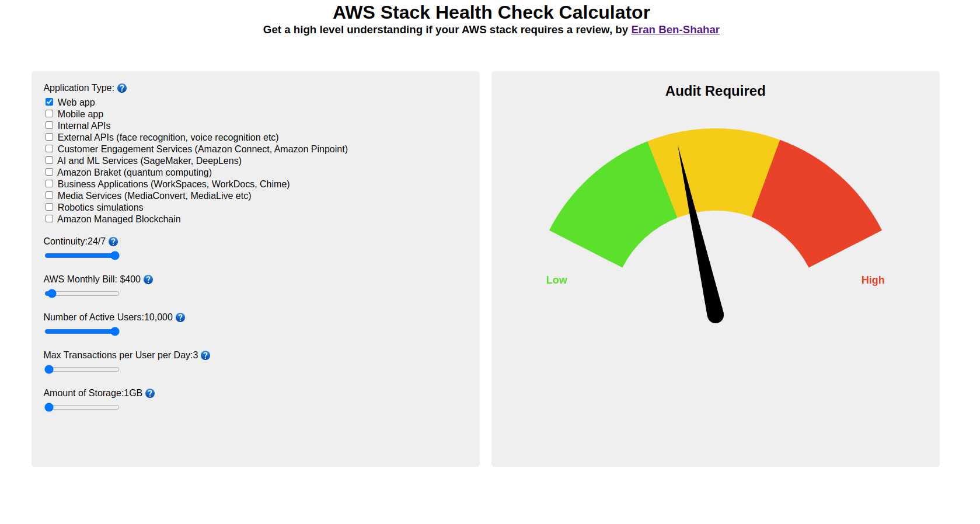The image size is (980, 524).
Task: Enable the Amazon Braket quantum computing checkbox
Action: (x=49, y=172)
